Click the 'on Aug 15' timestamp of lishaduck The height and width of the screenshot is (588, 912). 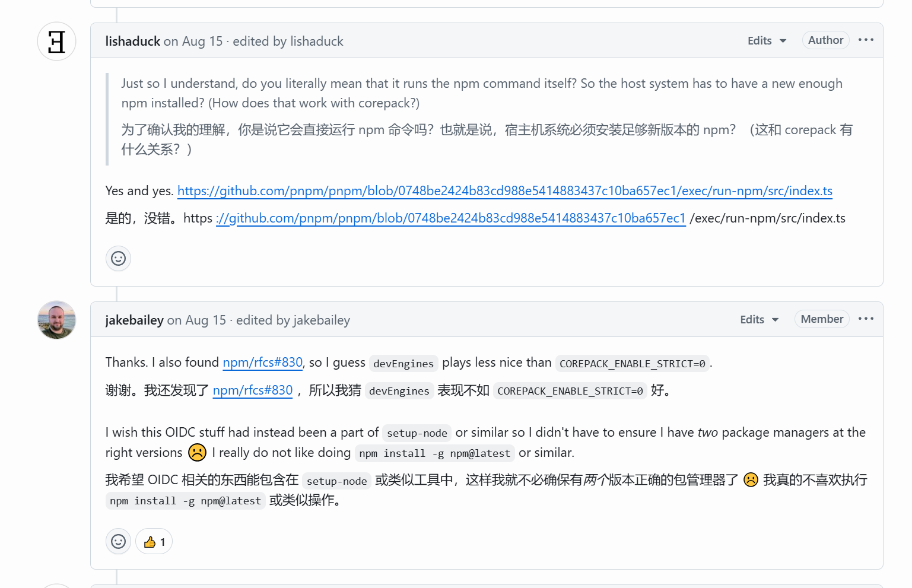pos(193,42)
